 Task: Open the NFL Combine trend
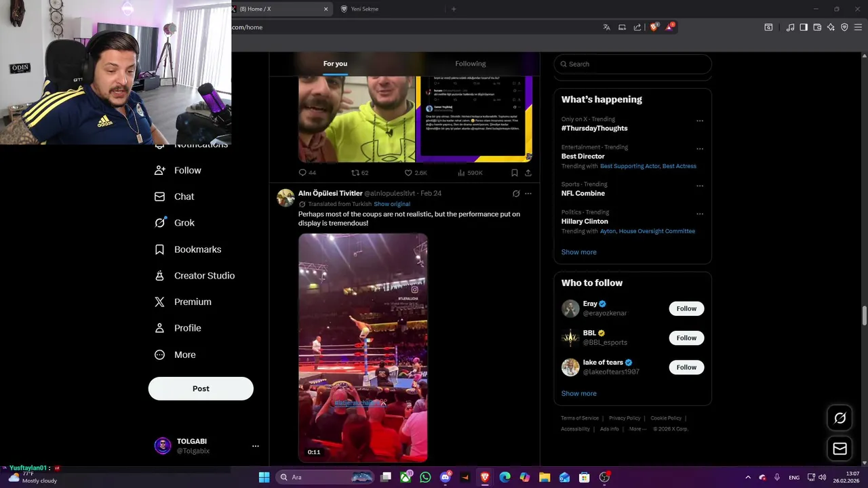(x=583, y=193)
